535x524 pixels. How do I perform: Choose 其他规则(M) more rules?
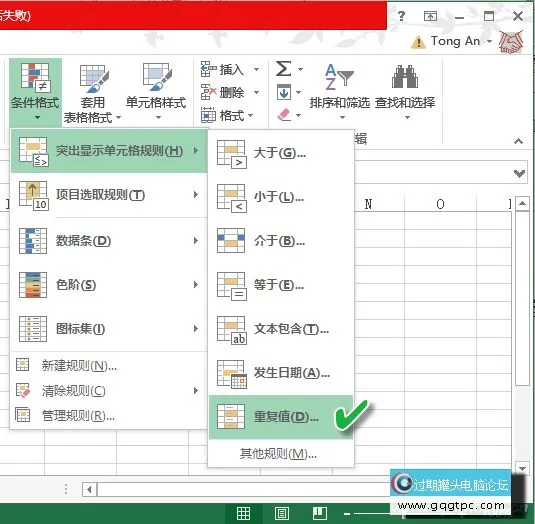[280, 454]
